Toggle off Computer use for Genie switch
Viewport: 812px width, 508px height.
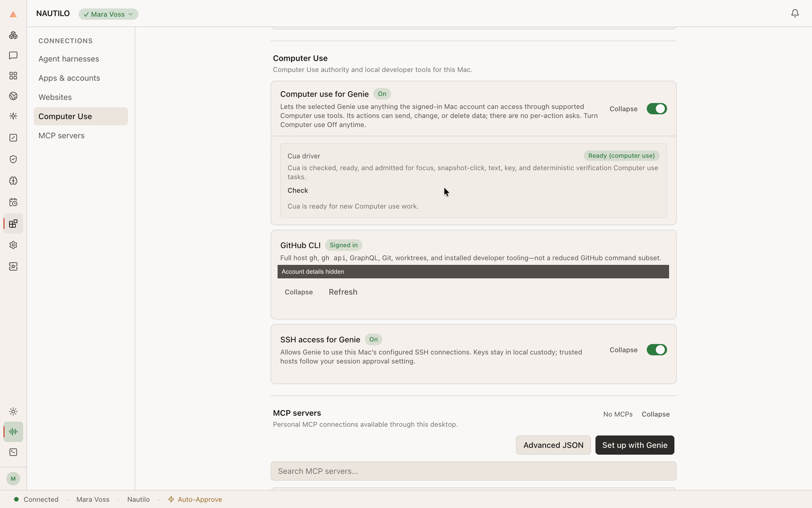pos(657,109)
